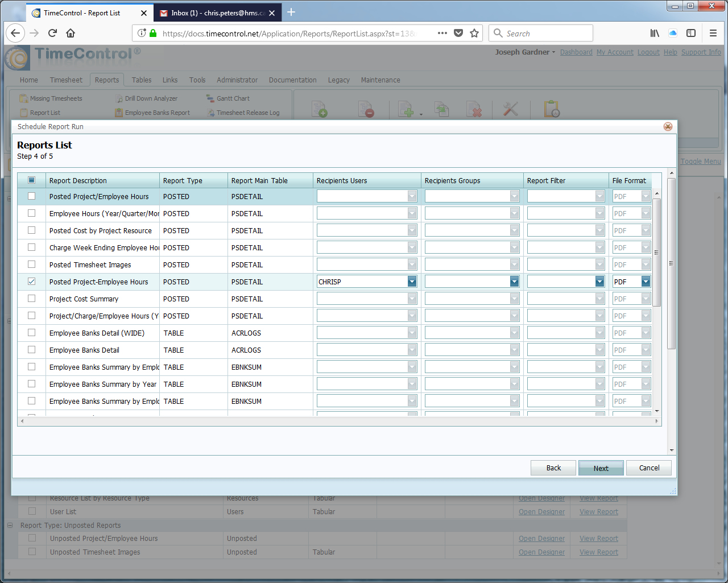
Task: Check Posted Timesheet Images row
Action: pos(32,264)
